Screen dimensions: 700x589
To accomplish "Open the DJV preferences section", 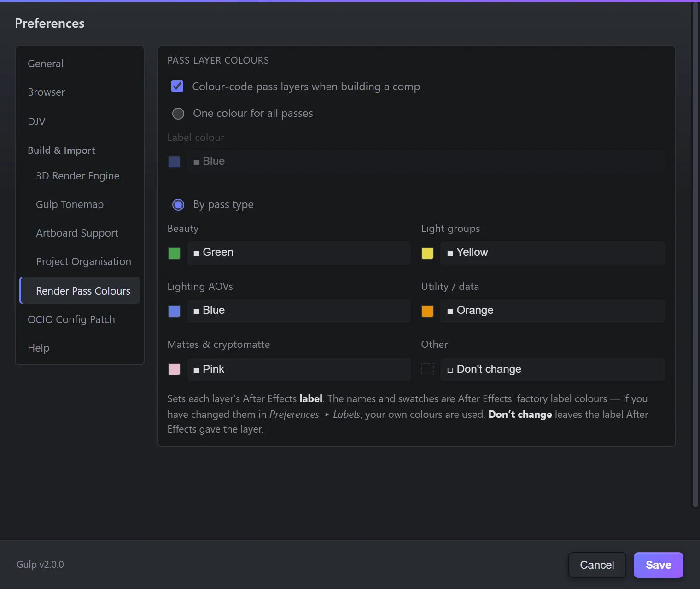I will [80, 121].
